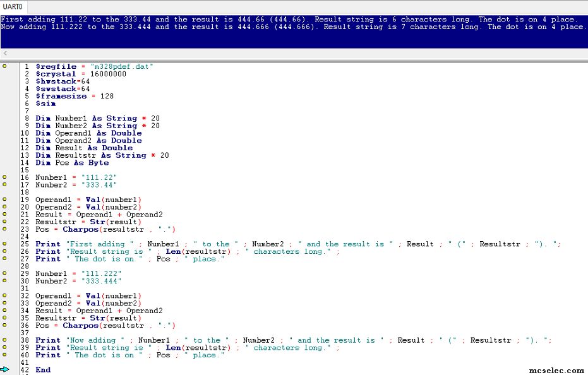Toggle breakpoint marker on line 29 Number1 = "111.222"
This screenshot has height=375, width=588.
click(5, 273)
